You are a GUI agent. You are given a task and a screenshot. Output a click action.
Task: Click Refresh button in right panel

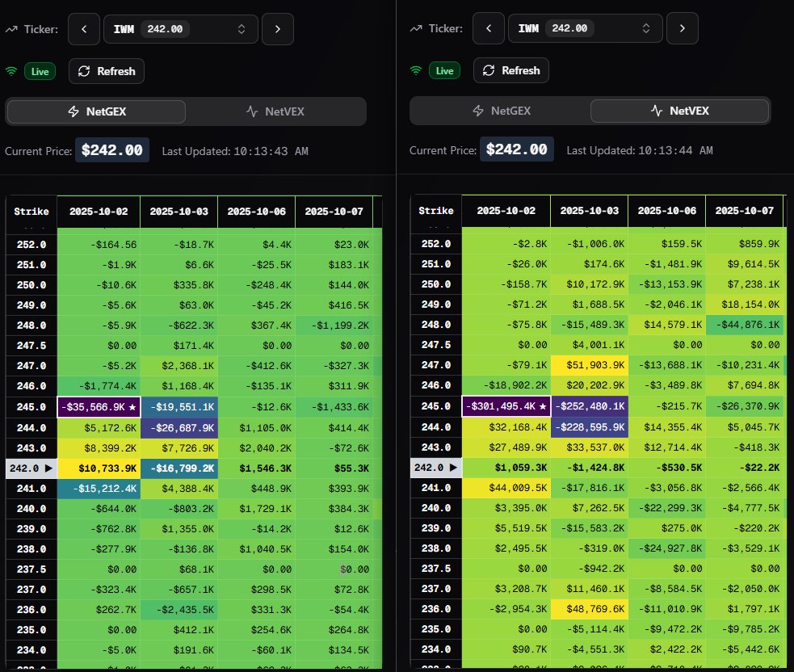511,70
